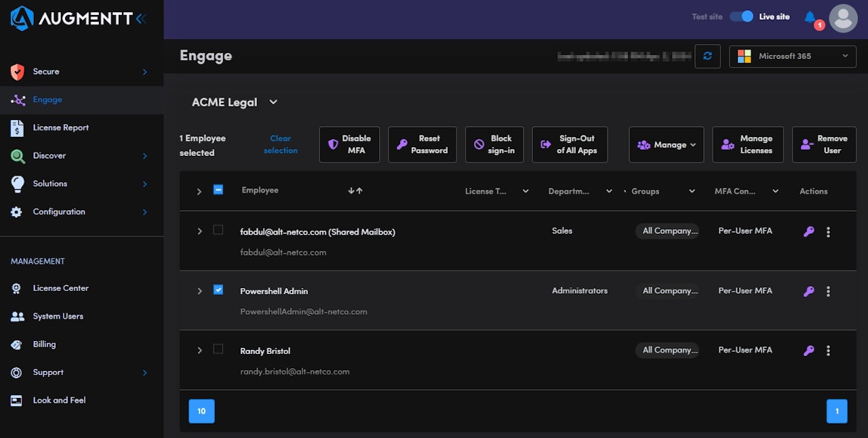Click key icon for fabdul shared mailbox

tap(808, 232)
